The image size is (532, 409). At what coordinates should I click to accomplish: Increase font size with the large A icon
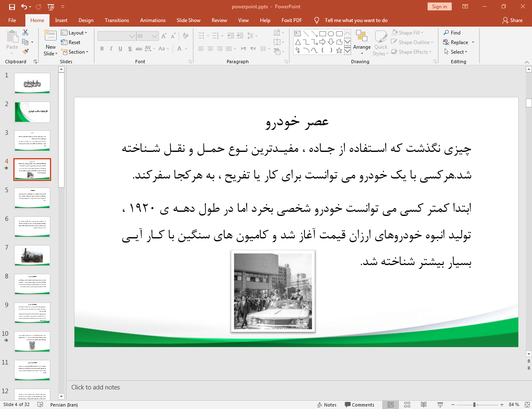pos(164,36)
